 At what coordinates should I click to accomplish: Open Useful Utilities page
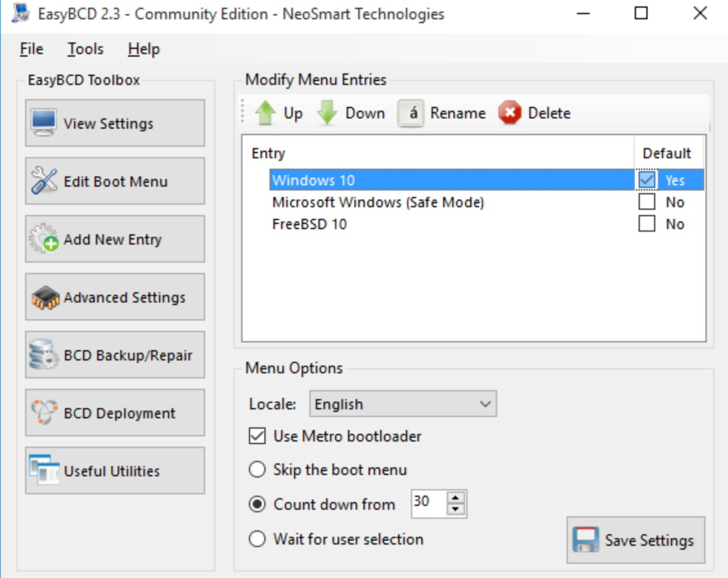coord(115,471)
